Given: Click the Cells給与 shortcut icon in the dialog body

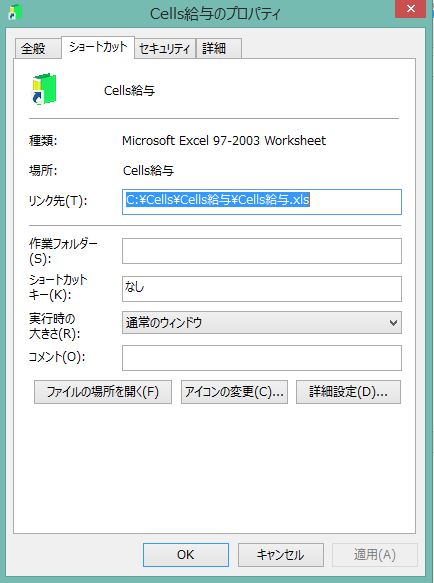Looking at the screenshot, I should click(x=44, y=89).
